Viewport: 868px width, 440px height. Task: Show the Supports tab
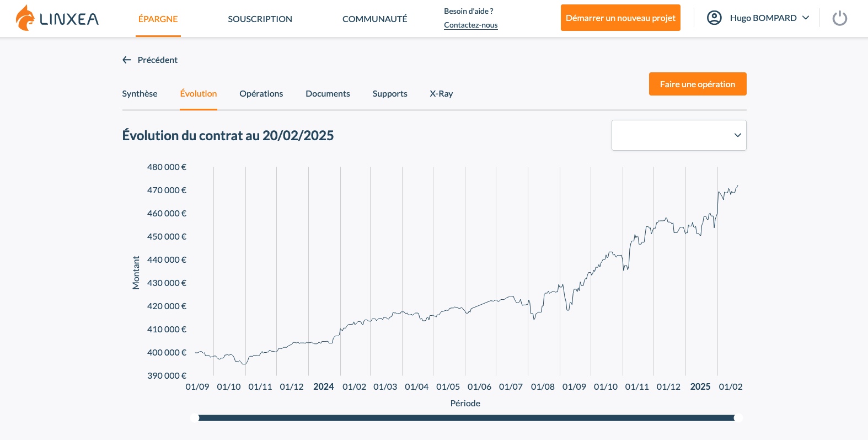(390, 94)
